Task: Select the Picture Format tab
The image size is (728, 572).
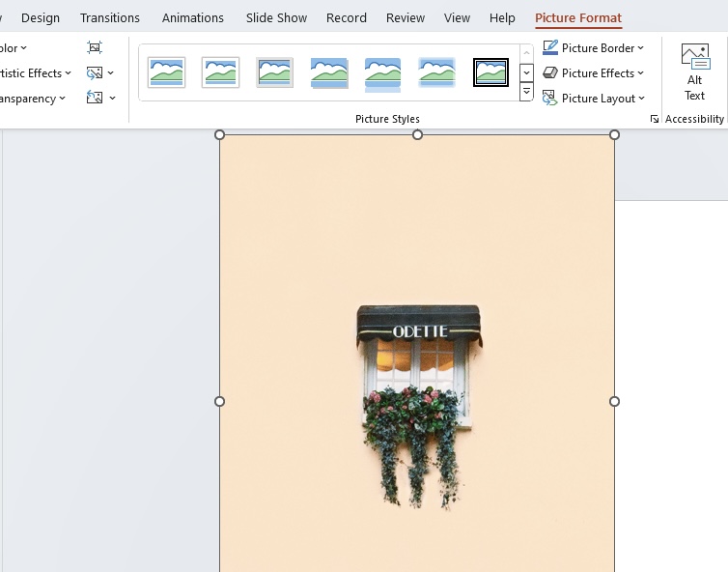Action: click(x=578, y=17)
